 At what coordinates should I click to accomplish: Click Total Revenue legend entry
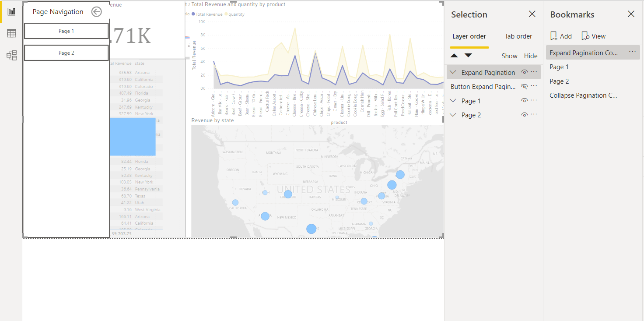(x=206, y=14)
